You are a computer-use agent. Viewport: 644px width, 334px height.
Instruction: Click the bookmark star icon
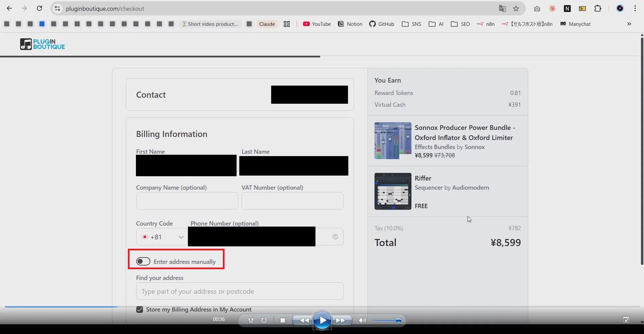click(516, 8)
